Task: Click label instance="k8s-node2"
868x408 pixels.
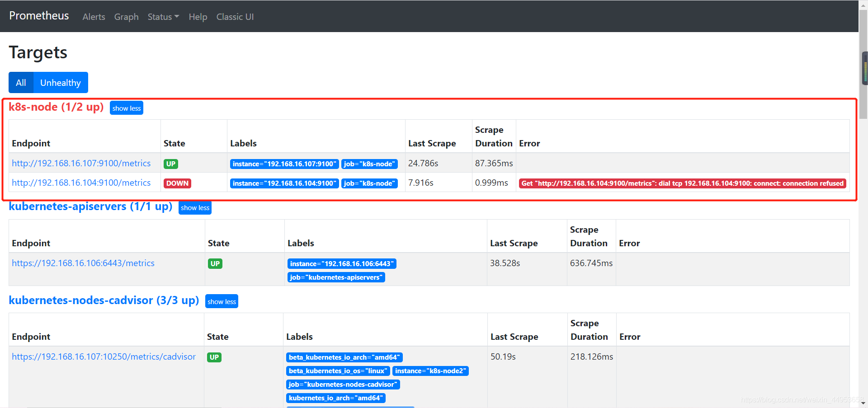Action: point(430,371)
